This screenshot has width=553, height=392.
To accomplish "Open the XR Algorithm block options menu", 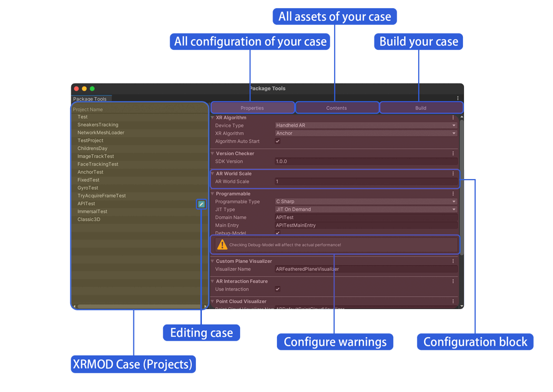I will [453, 117].
